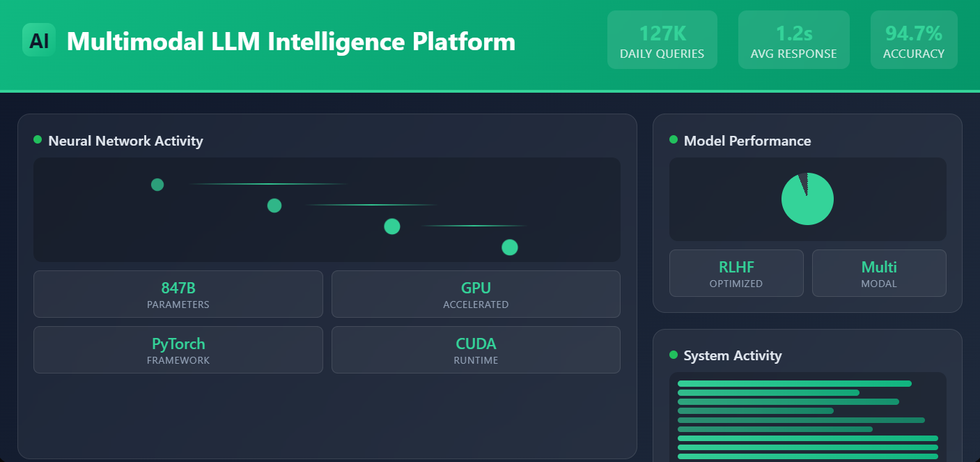The height and width of the screenshot is (462, 980).
Task: Select the third neural network node
Action: [x=392, y=226]
